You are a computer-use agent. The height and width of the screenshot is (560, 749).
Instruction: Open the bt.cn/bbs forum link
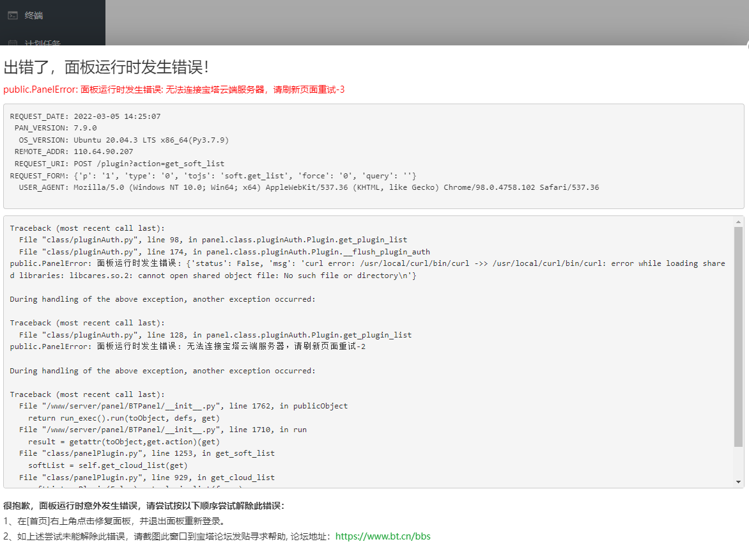[383, 536]
